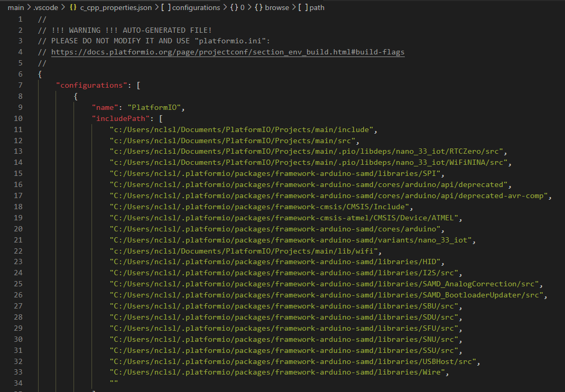Select the 0 breadcrumb item

pos(243,7)
